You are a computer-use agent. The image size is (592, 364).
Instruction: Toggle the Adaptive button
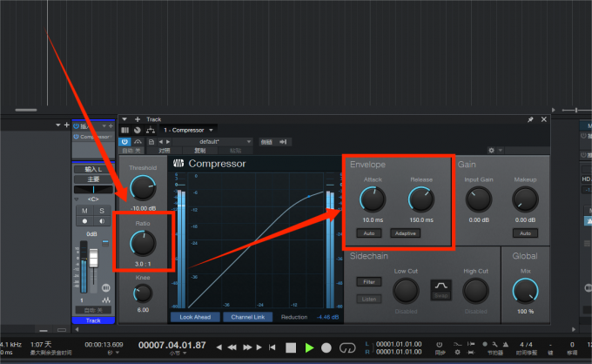(x=405, y=233)
